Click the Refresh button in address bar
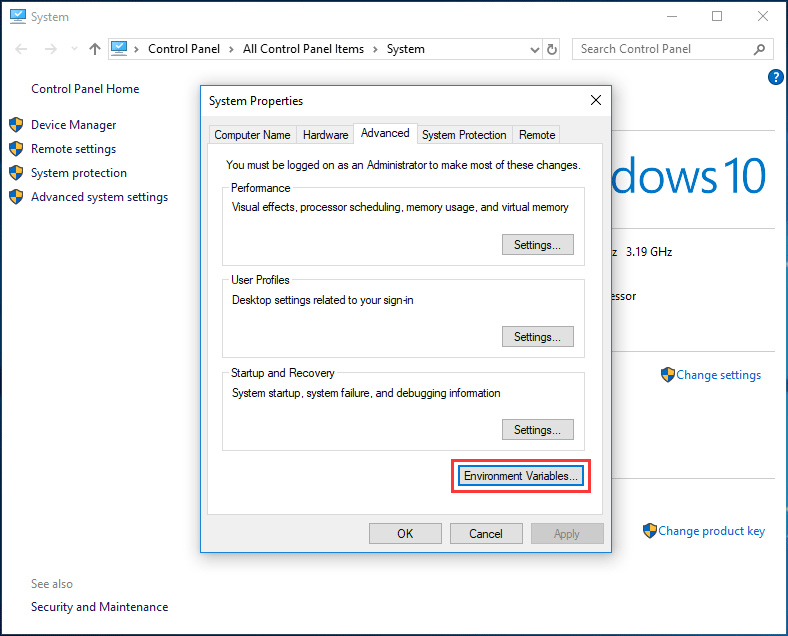Viewport: 788px width, 636px height. tap(551, 49)
